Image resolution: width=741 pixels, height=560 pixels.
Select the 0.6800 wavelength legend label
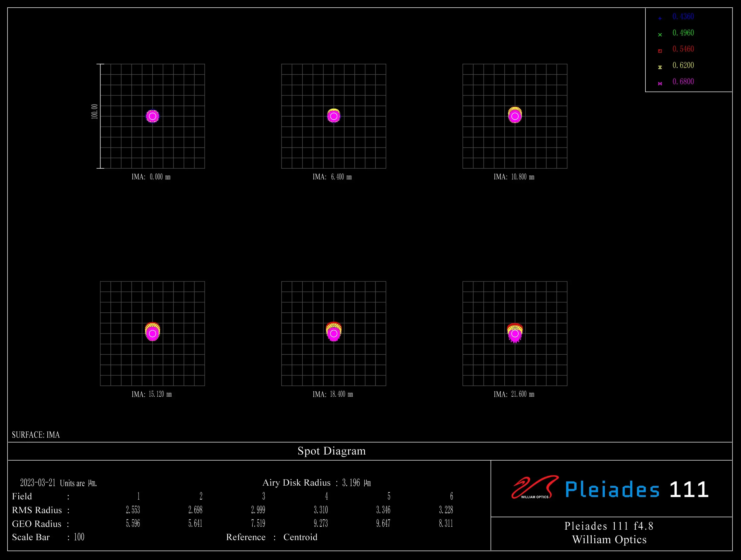[683, 81]
